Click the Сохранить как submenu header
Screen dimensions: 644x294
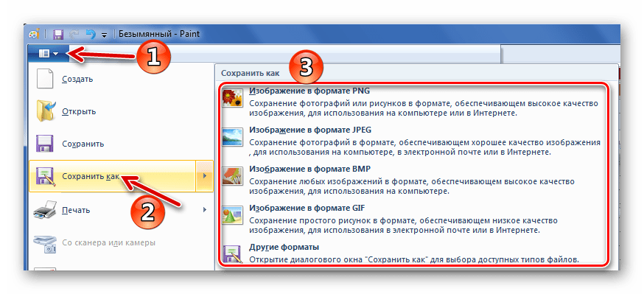click(250, 73)
